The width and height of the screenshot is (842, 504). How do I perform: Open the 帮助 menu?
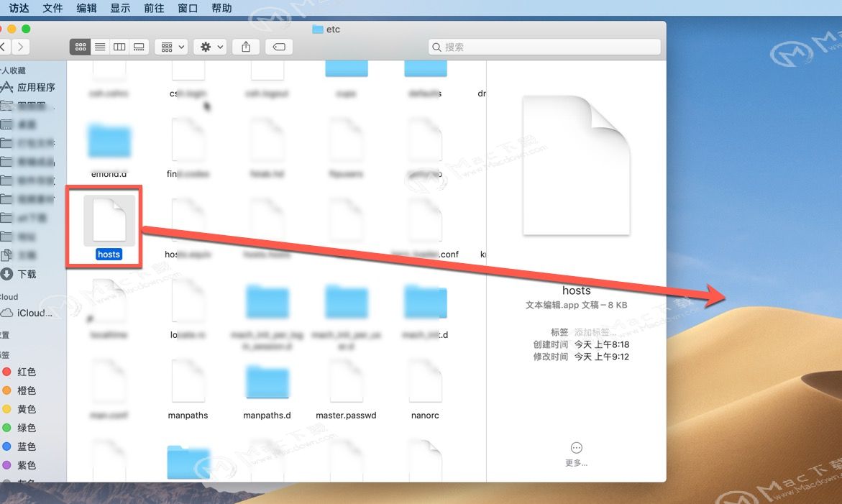point(221,8)
